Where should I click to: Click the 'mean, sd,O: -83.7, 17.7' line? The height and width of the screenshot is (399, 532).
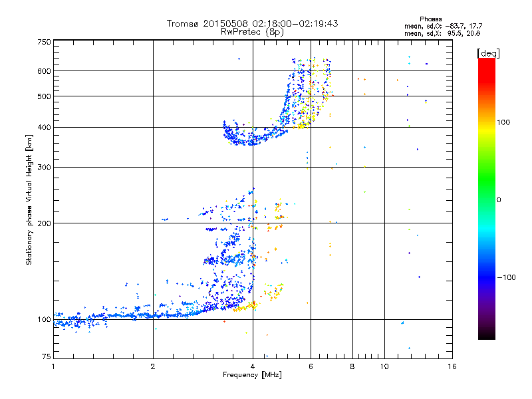coord(443,26)
